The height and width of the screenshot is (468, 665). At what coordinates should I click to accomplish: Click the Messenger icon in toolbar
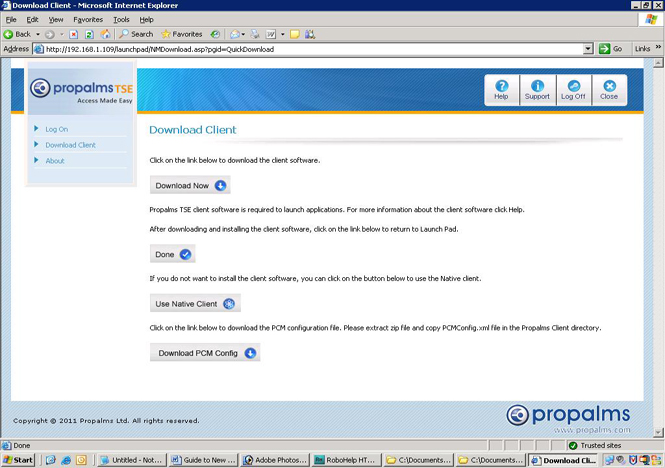pos(310,34)
